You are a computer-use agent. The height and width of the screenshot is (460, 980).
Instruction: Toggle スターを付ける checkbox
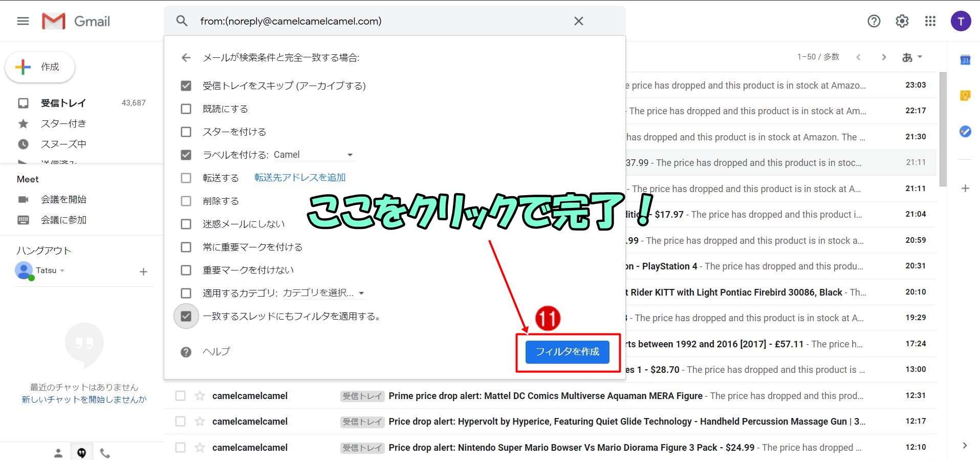click(x=186, y=132)
